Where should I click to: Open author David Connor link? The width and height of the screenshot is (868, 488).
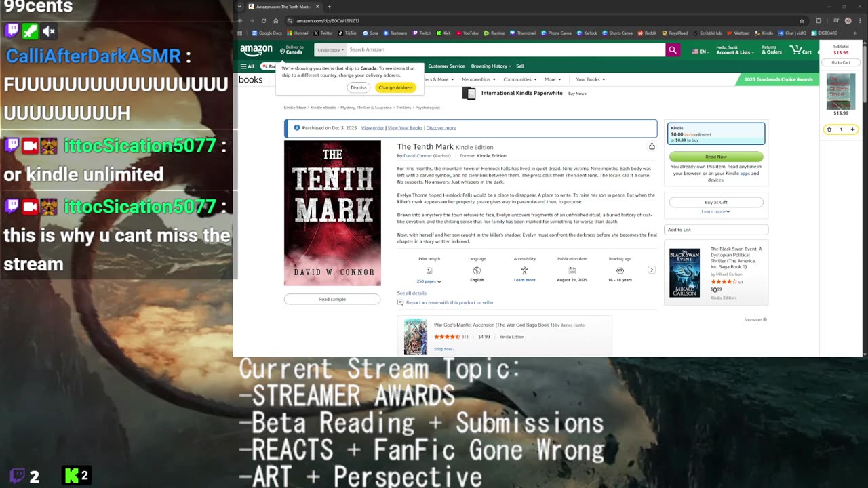pyautogui.click(x=417, y=156)
